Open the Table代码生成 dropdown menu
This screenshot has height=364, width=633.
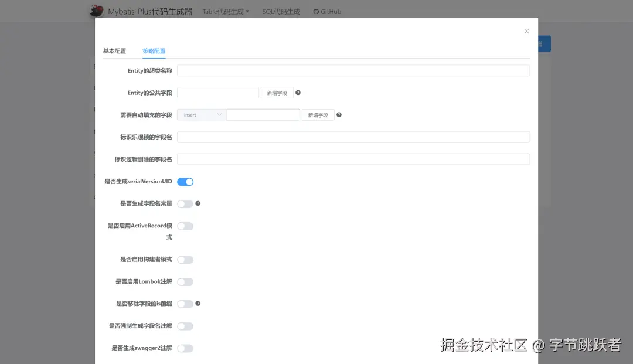225,11
